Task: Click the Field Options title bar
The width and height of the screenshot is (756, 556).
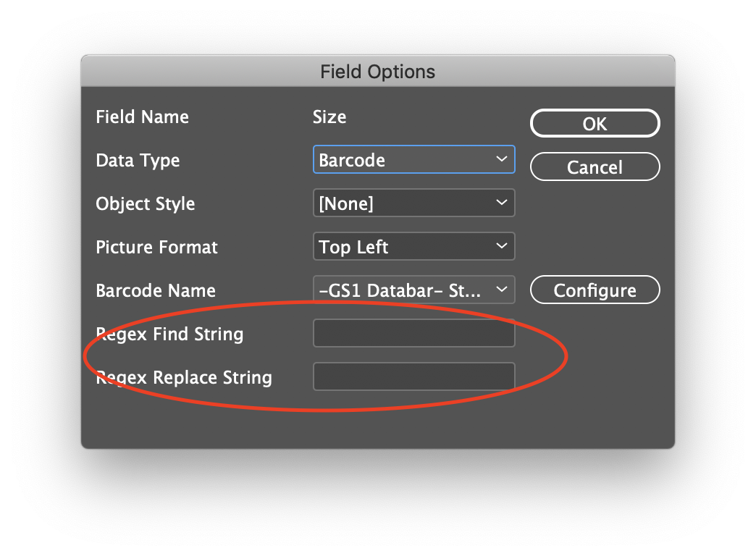Action: [377, 72]
